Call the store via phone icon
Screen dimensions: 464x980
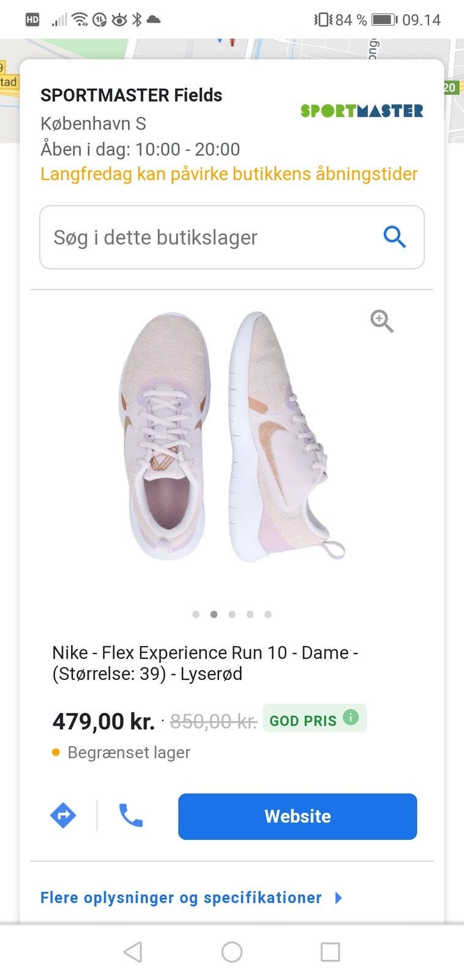(x=130, y=815)
